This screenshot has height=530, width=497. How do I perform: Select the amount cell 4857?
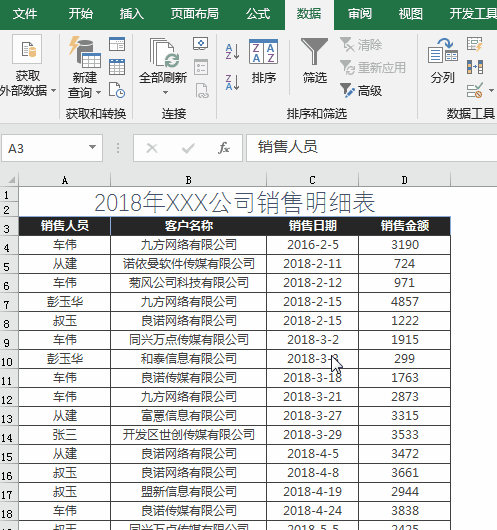pyautogui.click(x=404, y=302)
